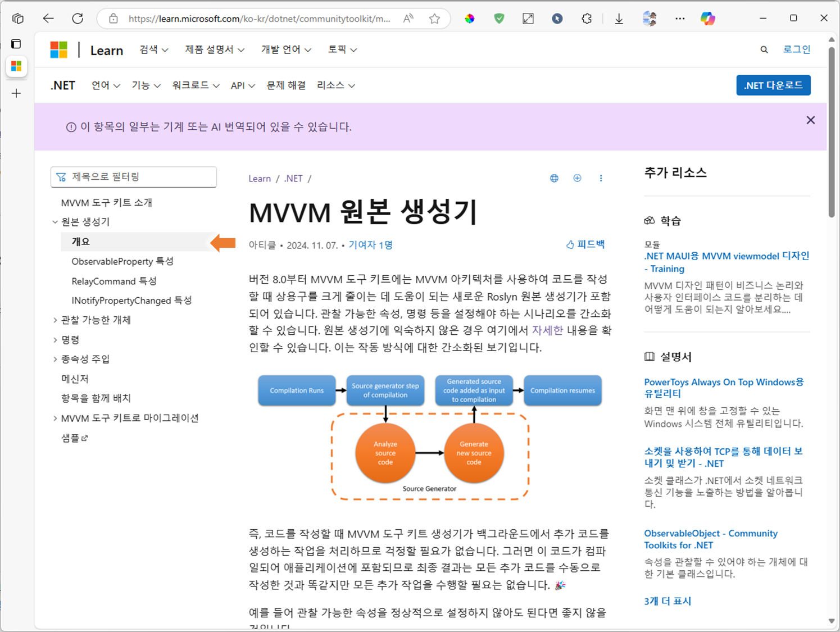Open the downloads arrow icon
840x632 pixels.
(x=619, y=19)
